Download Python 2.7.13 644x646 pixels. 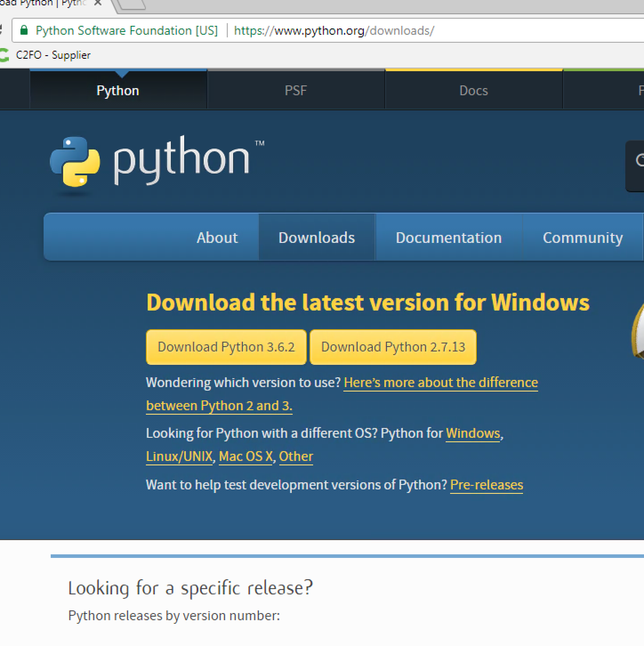click(x=393, y=347)
